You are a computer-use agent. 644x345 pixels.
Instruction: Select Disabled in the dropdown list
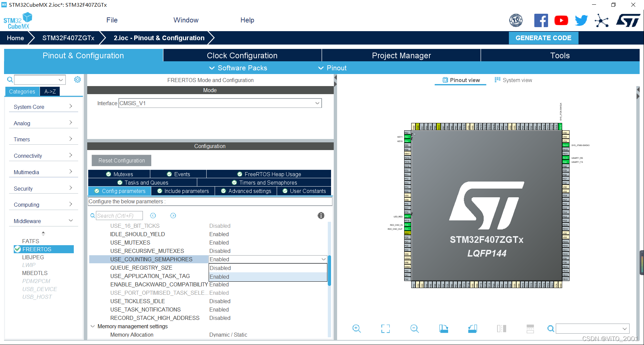tap(268, 268)
